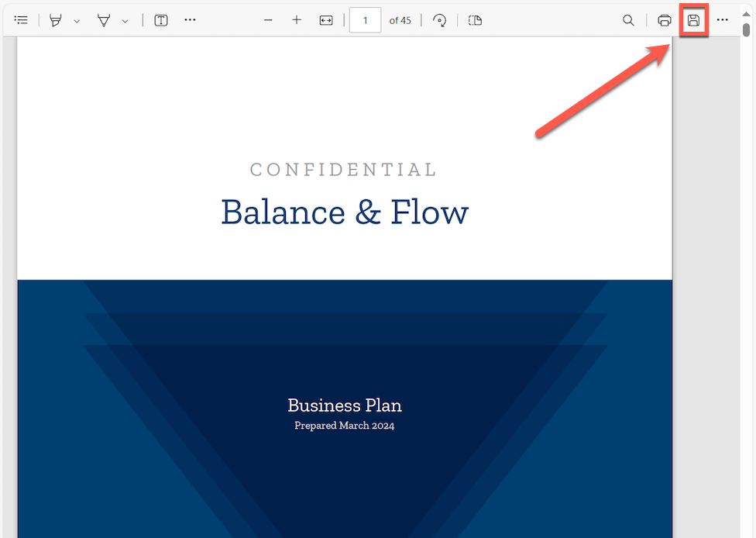Zoom out with the minus button
The image size is (756, 538).
coord(268,20)
